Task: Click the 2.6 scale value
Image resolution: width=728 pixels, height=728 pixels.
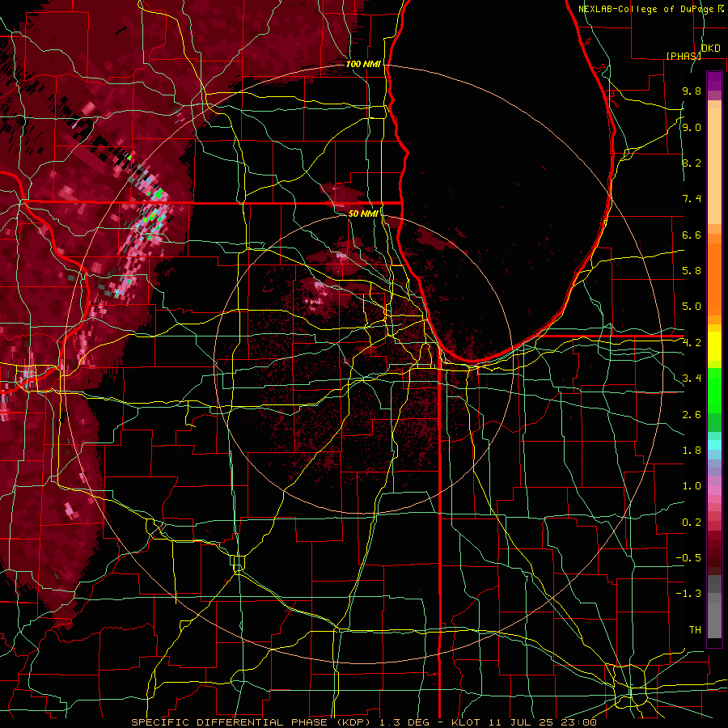Action: point(692,415)
